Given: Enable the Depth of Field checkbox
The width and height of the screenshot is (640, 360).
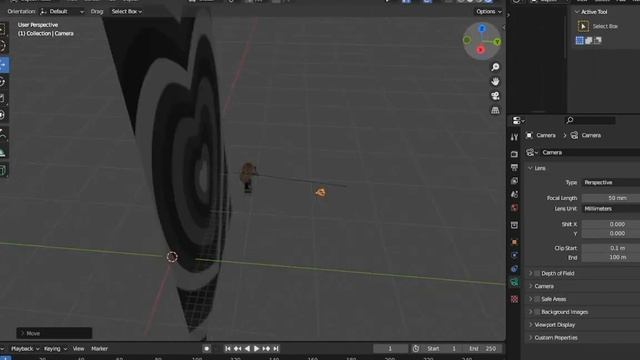Looking at the screenshot, I should click(x=537, y=273).
